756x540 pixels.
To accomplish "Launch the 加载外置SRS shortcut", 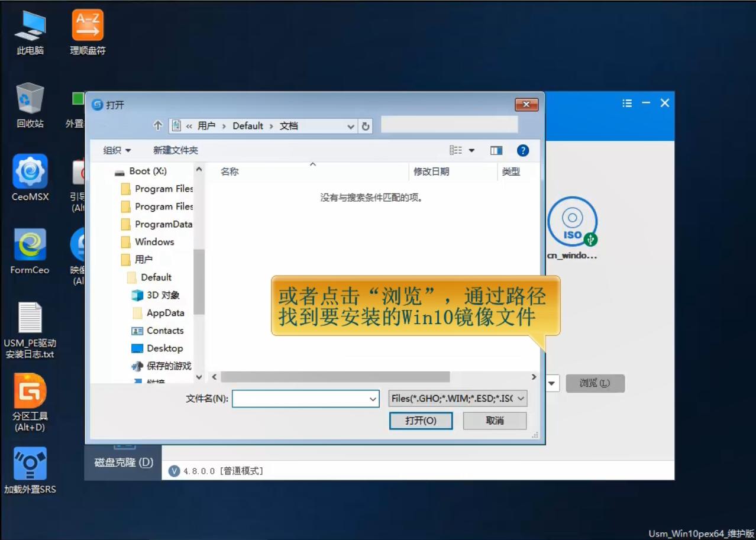I will [30, 471].
